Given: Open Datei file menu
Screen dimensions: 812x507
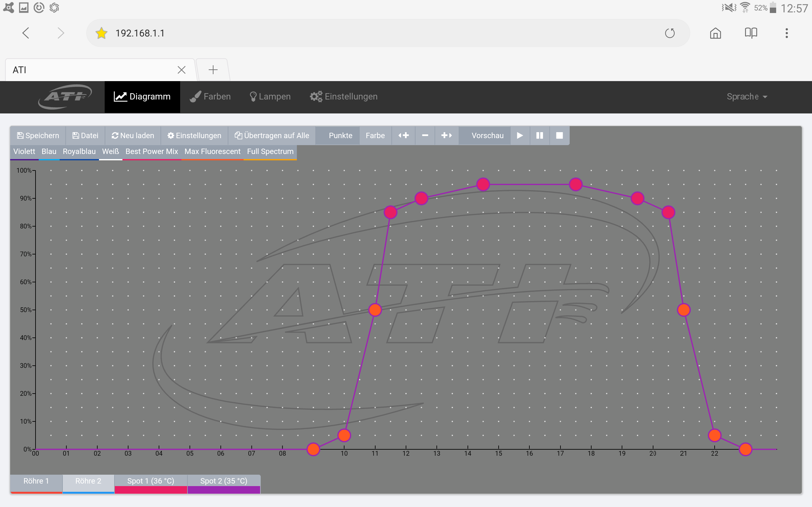Looking at the screenshot, I should 85,136.
